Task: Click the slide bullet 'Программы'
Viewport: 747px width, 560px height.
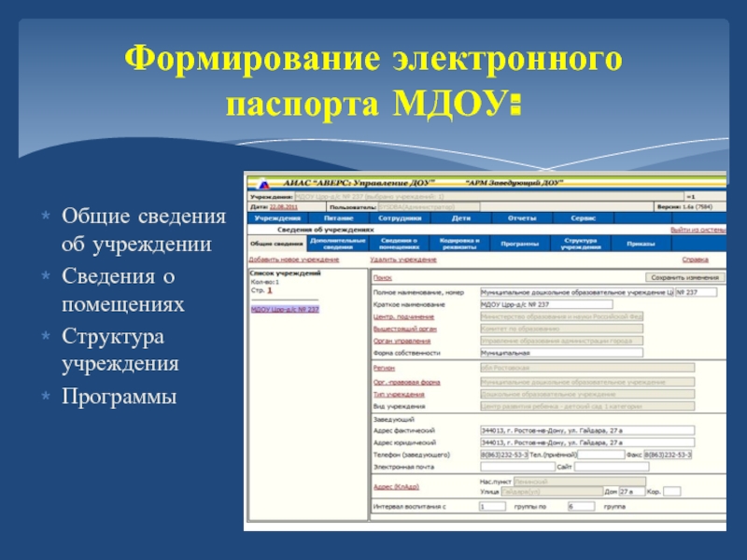Action: click(x=120, y=396)
